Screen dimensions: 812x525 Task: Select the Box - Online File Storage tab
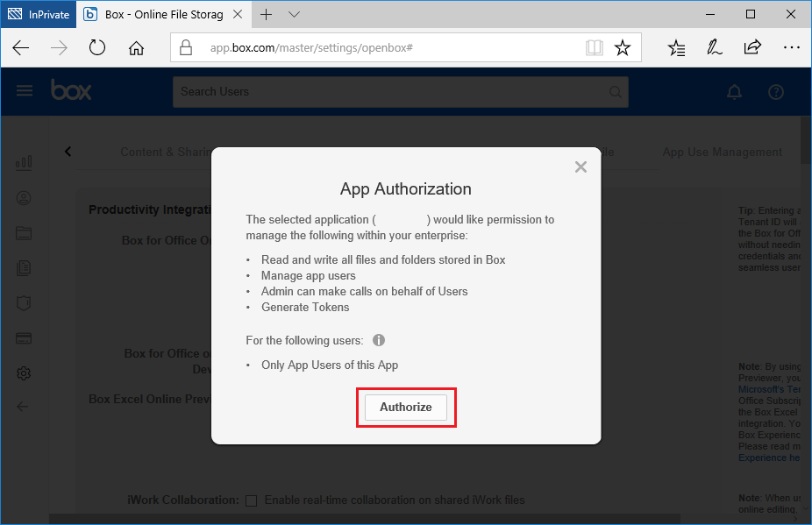pos(164,15)
